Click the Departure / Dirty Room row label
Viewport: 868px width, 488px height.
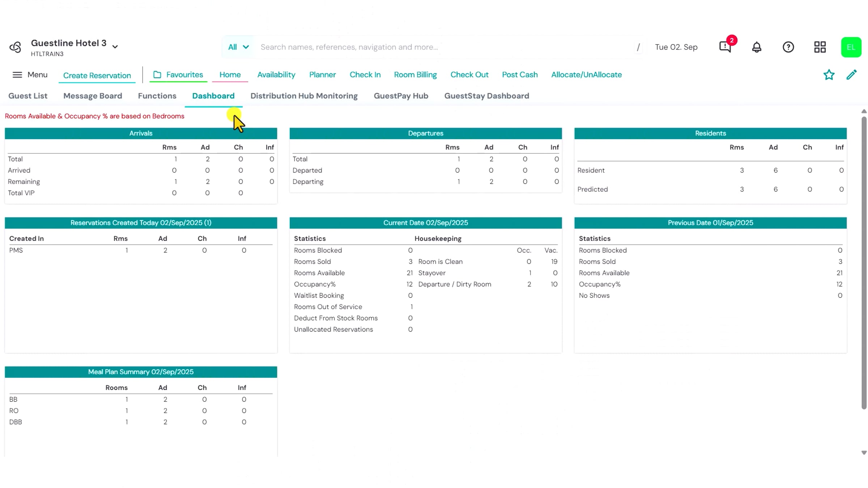point(455,284)
